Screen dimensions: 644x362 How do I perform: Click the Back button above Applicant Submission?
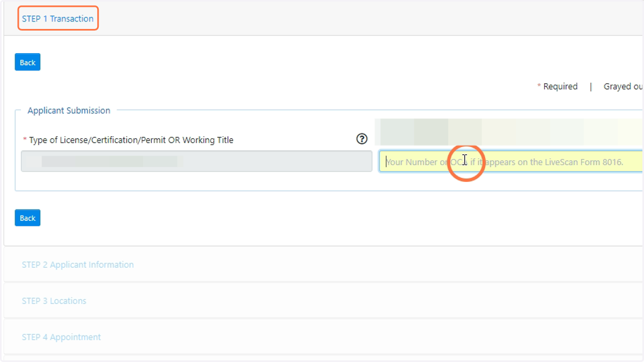coord(27,62)
